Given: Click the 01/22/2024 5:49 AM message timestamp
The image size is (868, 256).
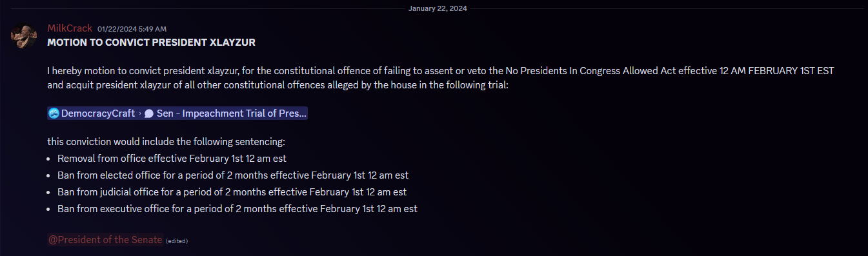Looking at the screenshot, I should point(132,29).
